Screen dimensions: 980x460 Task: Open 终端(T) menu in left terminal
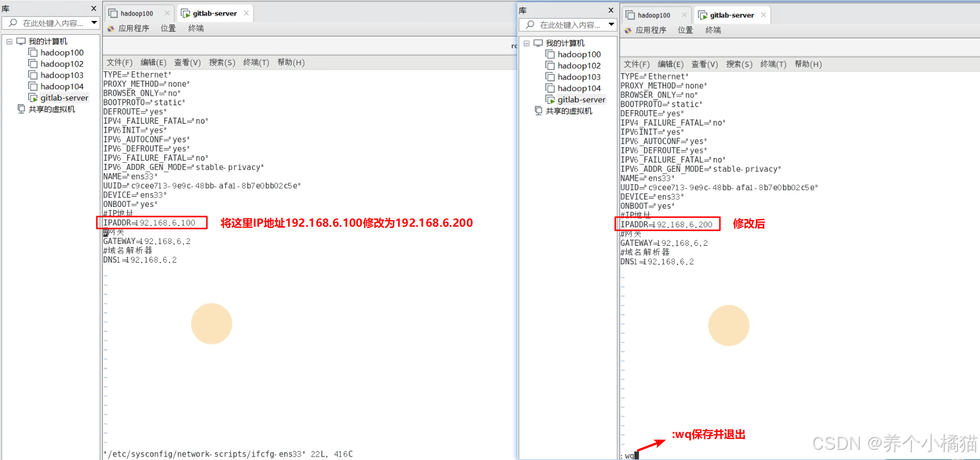(x=256, y=62)
